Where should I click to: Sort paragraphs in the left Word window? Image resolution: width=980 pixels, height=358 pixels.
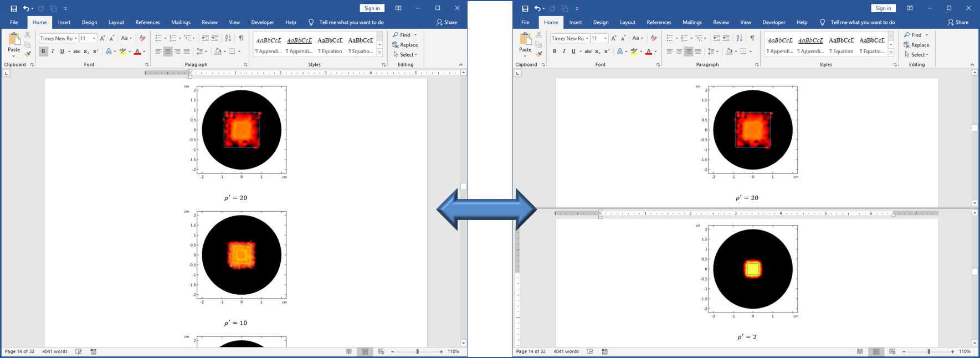point(228,38)
